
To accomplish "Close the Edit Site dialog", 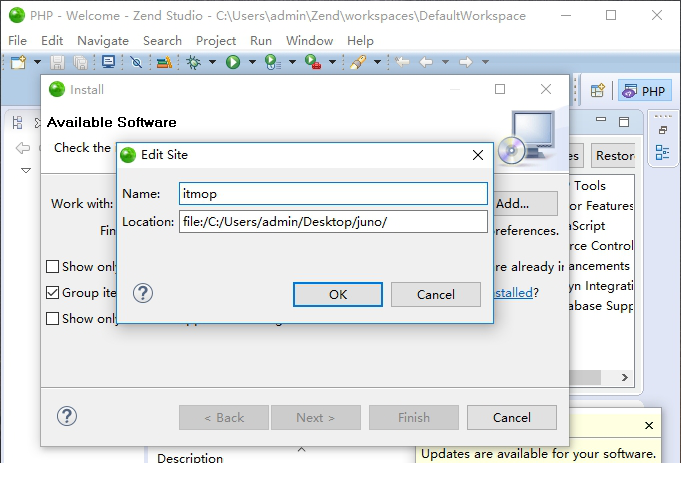I will point(478,155).
